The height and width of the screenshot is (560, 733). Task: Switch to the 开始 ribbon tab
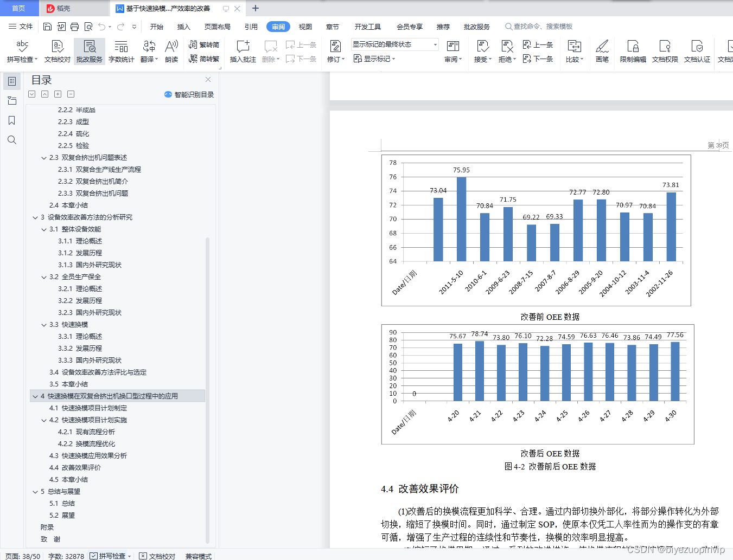(157, 27)
